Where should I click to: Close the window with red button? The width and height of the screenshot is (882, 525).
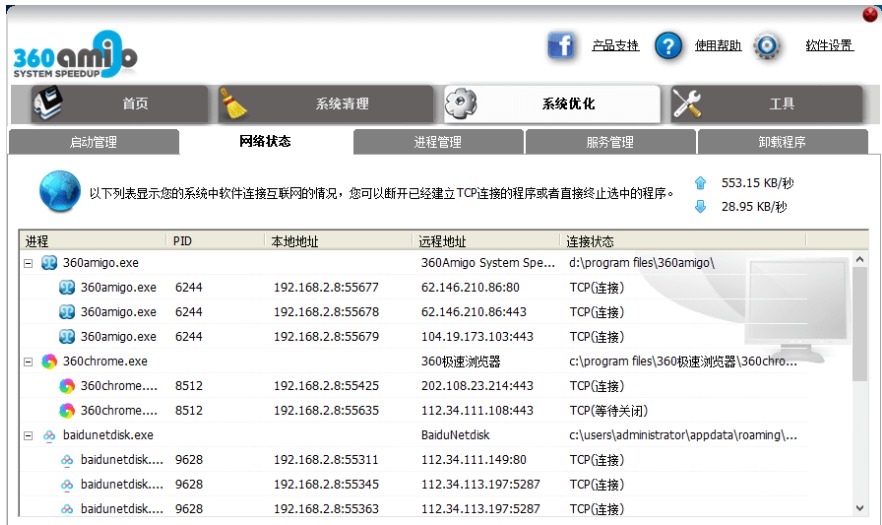(871, 14)
